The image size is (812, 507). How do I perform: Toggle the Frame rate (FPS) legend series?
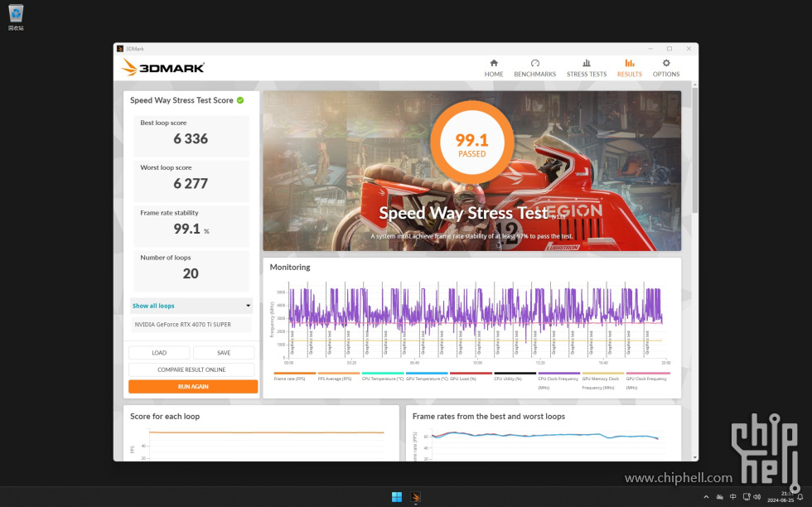[294, 376]
